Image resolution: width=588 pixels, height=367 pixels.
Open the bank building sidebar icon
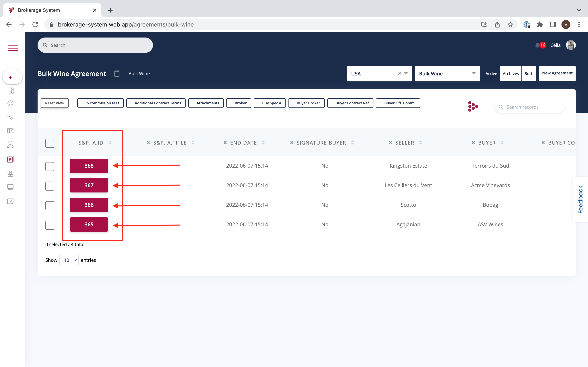pyautogui.click(x=10, y=174)
